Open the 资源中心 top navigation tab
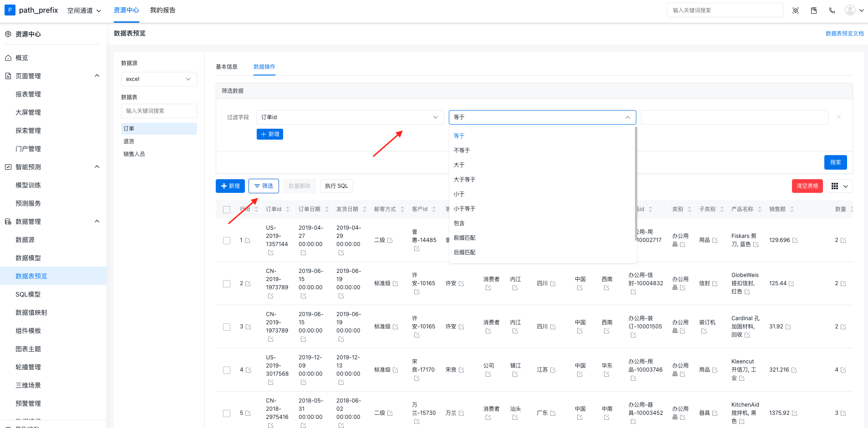This screenshot has width=868, height=428. tap(127, 10)
